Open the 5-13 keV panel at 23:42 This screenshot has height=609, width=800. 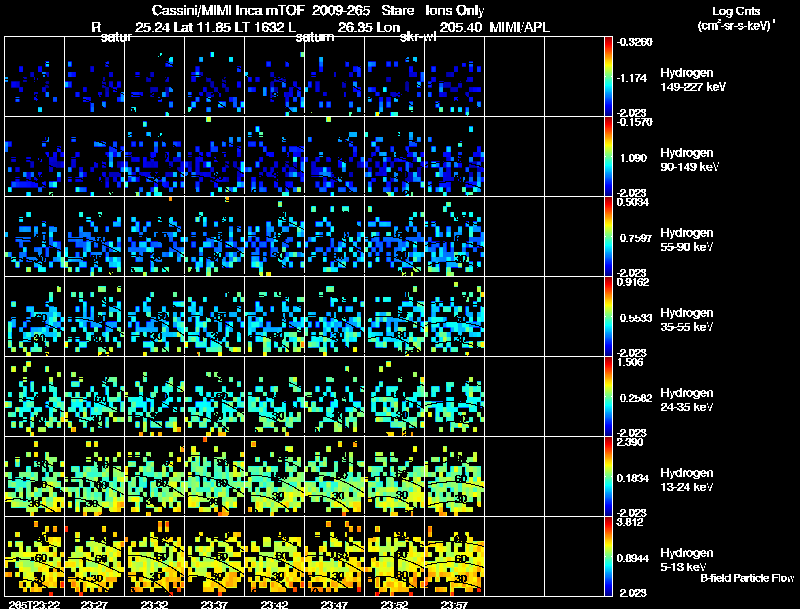pos(274,557)
